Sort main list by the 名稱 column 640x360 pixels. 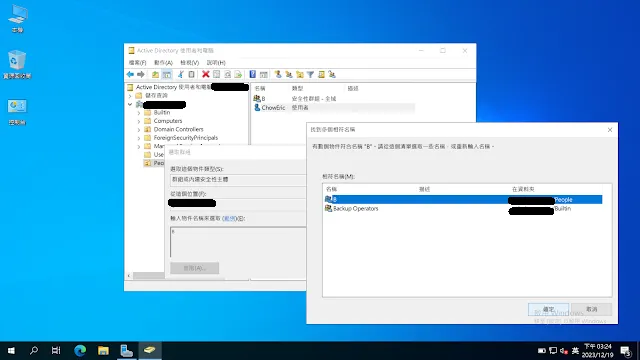tap(260, 89)
